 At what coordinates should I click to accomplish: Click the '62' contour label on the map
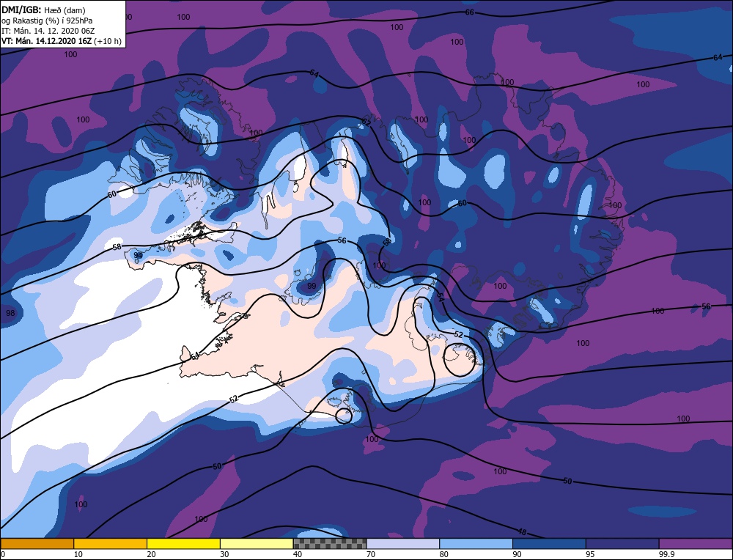366,122
